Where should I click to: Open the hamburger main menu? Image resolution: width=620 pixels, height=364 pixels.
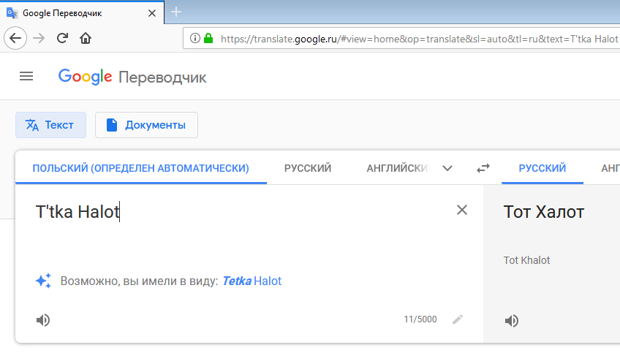pyautogui.click(x=26, y=76)
